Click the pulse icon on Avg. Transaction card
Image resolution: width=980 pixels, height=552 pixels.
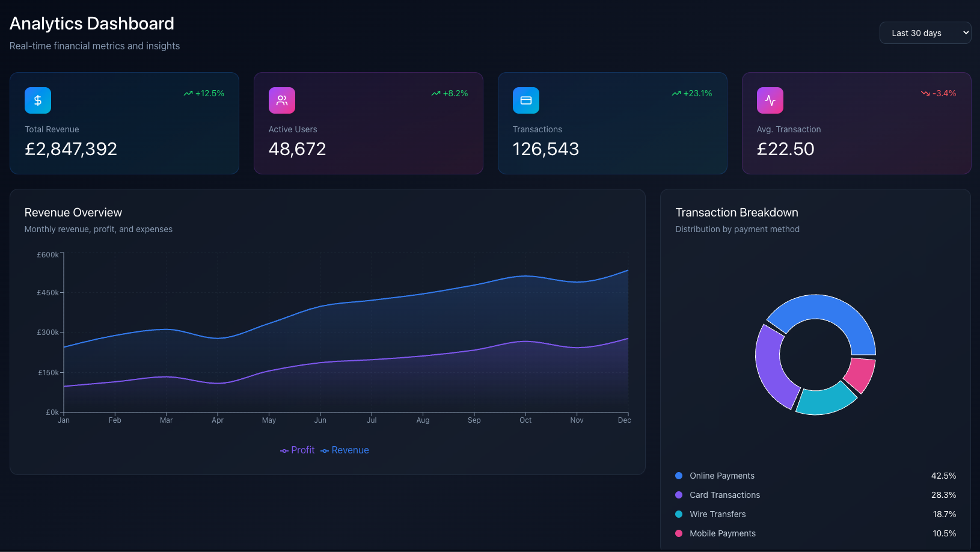[x=770, y=100]
